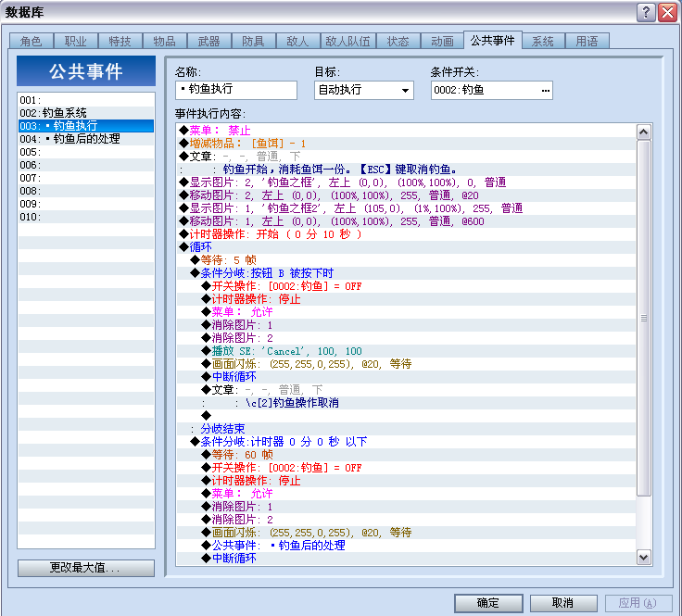
Task: Select the 循环 command line
Action: pos(406,247)
